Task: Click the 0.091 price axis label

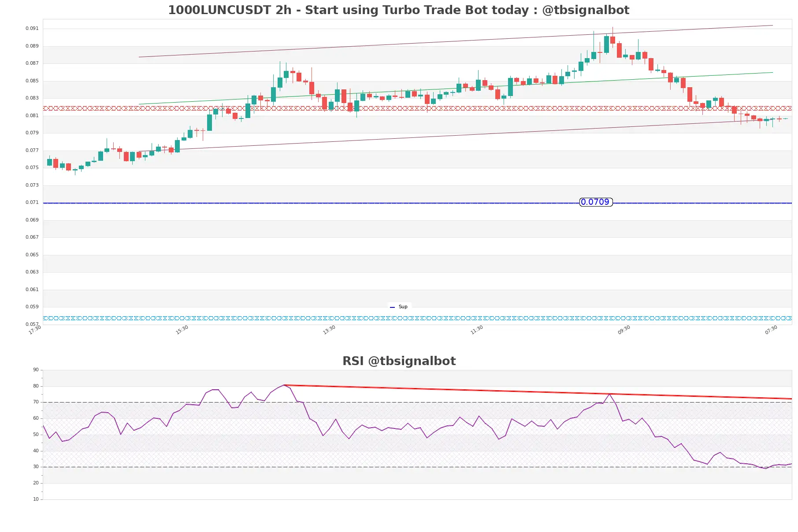Action: (32, 29)
